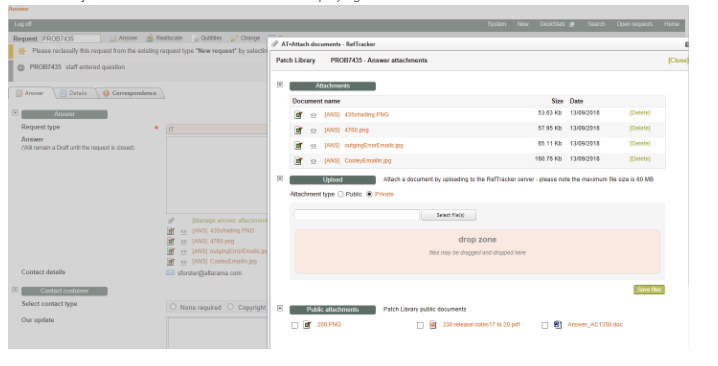Screen dimensions: 718x366
Task: Click image icon beside CooleyEmailIn.jpg in background page
Action: point(171,262)
